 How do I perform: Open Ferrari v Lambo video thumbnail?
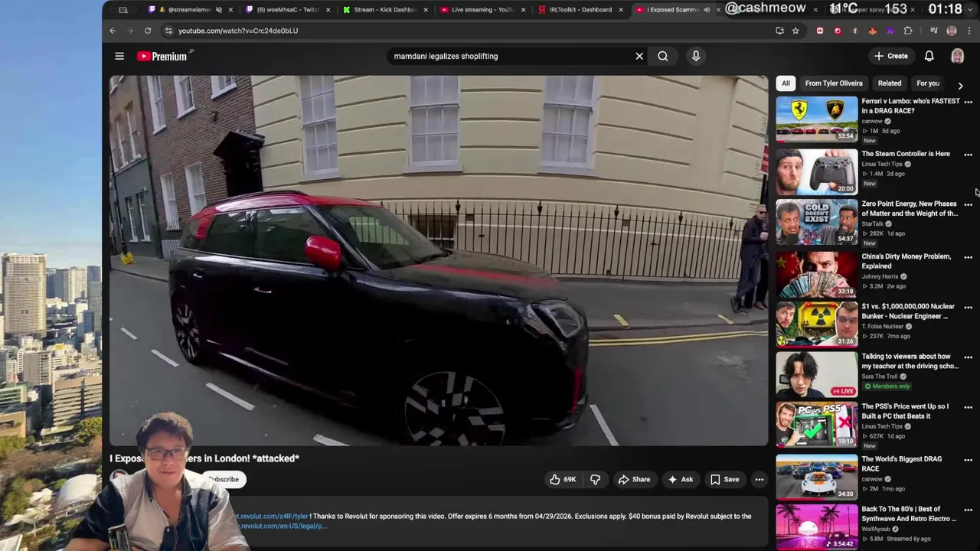817,119
